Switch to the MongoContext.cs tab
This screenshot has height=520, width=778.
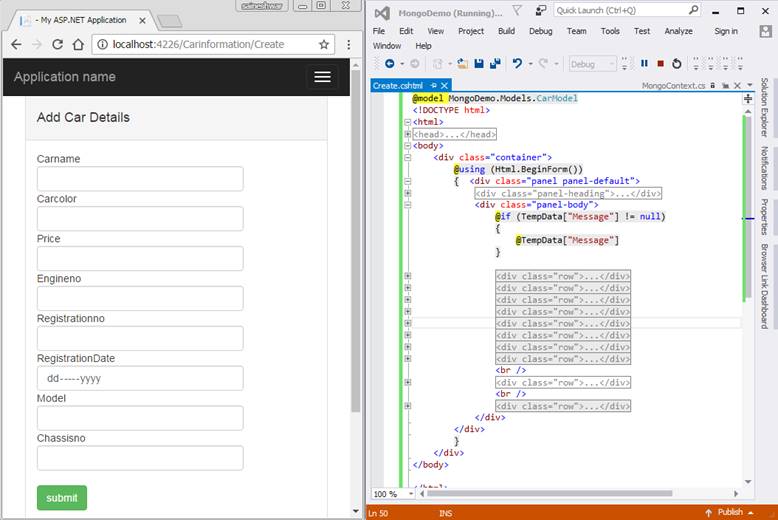pos(673,86)
